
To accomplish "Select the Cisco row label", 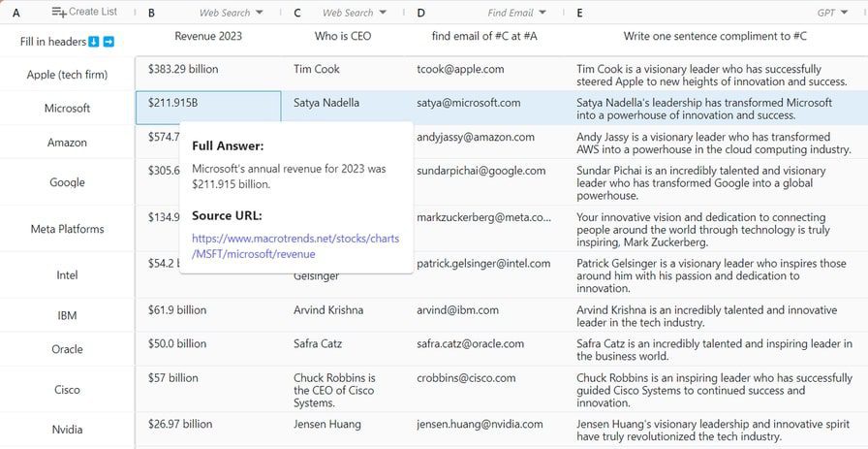I will 67,390.
